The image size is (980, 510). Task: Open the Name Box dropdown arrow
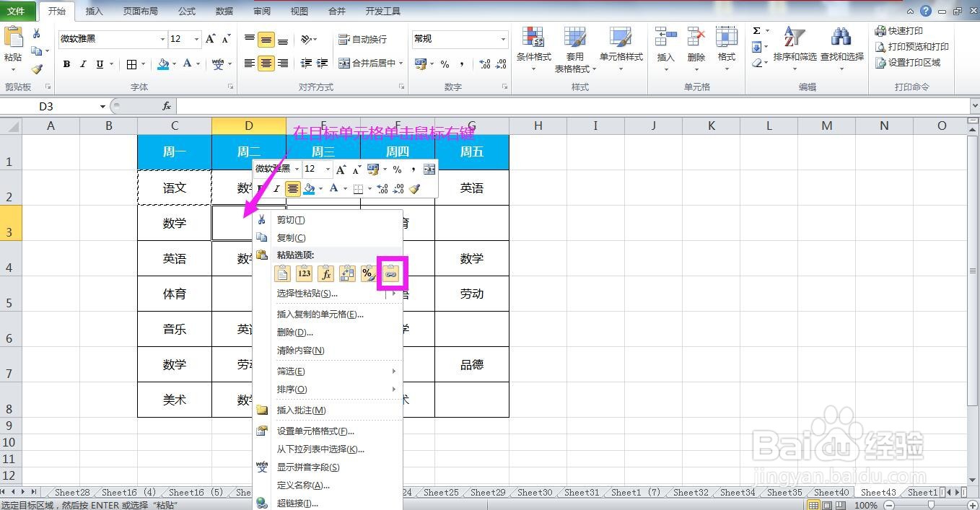[x=103, y=107]
